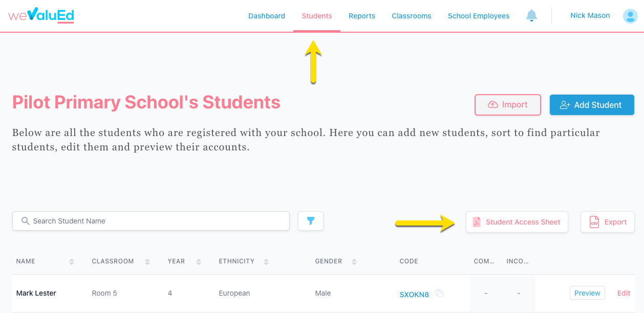Add a new student

tap(592, 105)
